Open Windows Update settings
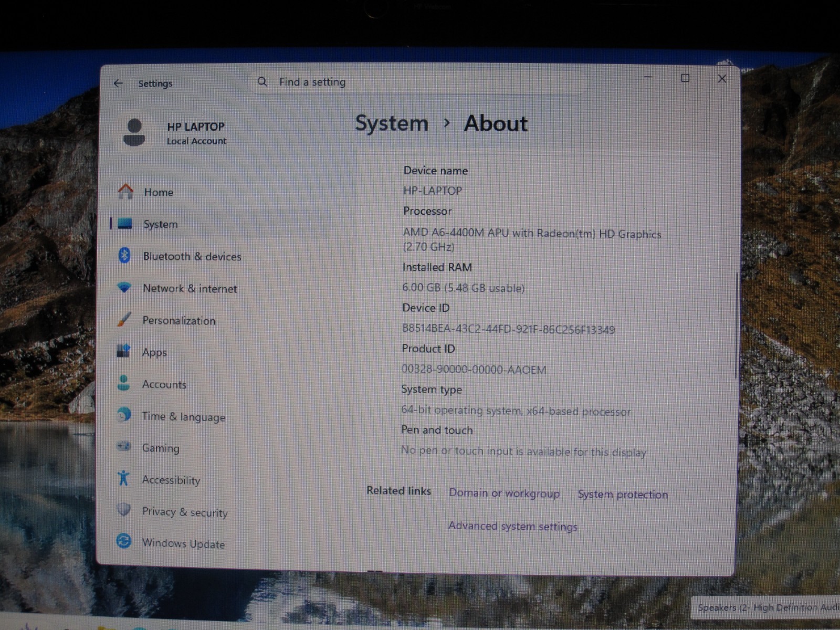The image size is (840, 630). [183, 544]
